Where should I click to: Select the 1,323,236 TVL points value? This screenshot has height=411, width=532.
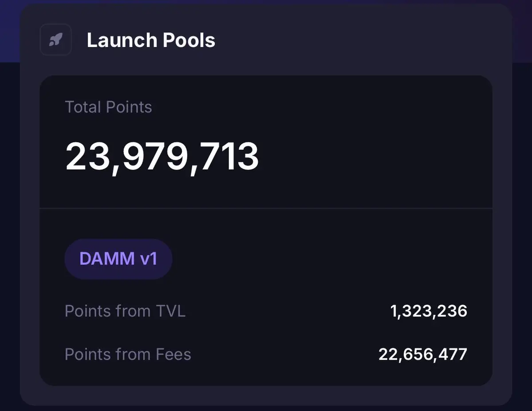[429, 311]
